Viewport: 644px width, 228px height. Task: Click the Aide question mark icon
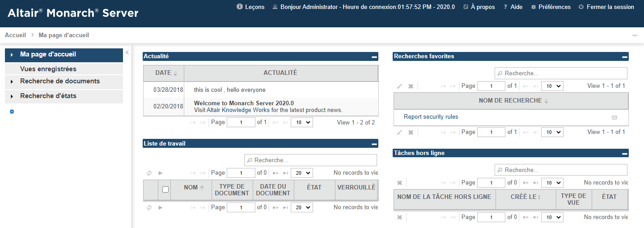click(x=505, y=7)
